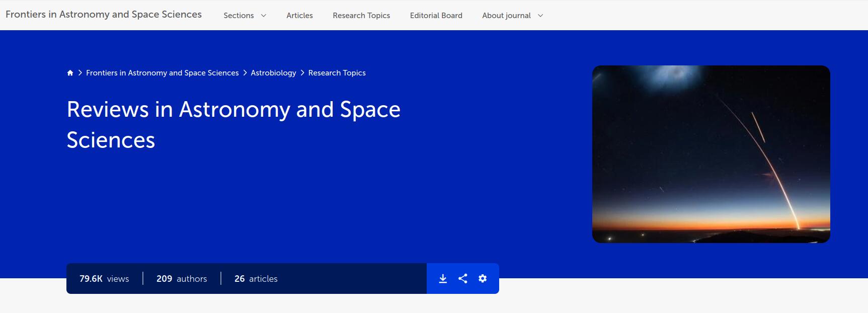
Task: Open the About journal menu label
Action: pyautogui.click(x=506, y=16)
